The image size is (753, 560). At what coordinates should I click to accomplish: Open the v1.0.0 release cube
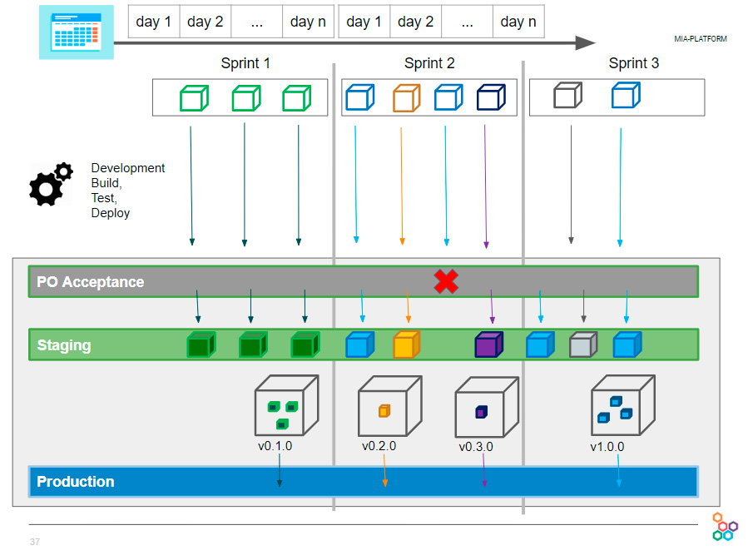click(623, 406)
